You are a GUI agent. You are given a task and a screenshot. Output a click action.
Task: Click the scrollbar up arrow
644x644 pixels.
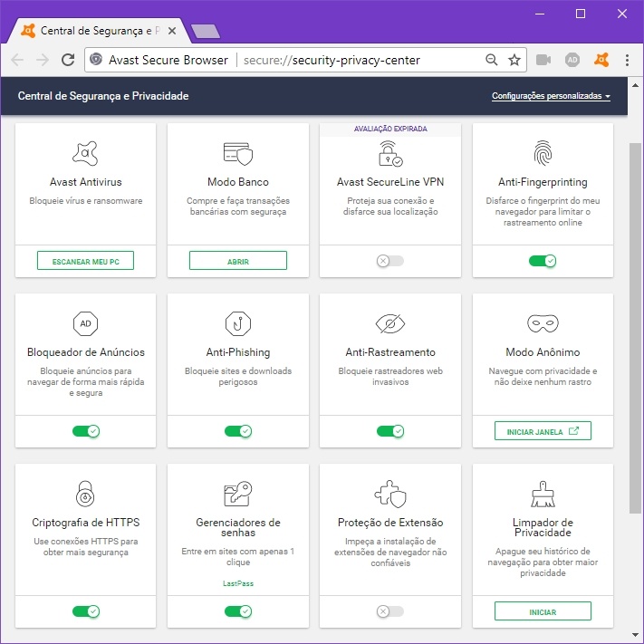pos(635,85)
